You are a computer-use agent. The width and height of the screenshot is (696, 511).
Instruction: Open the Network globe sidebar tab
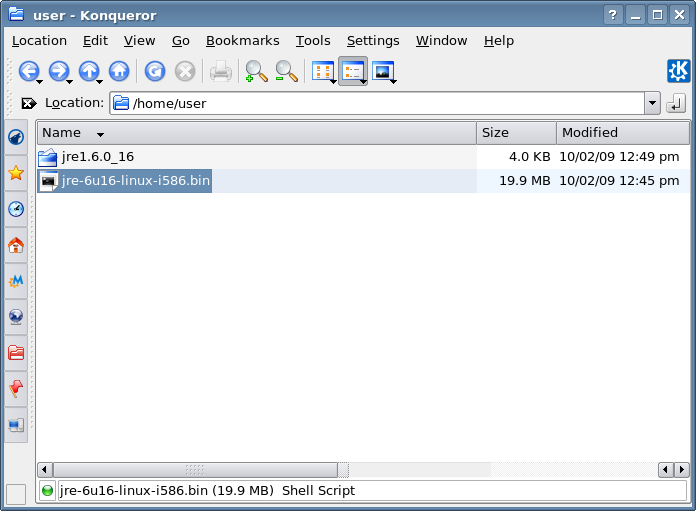(x=16, y=317)
